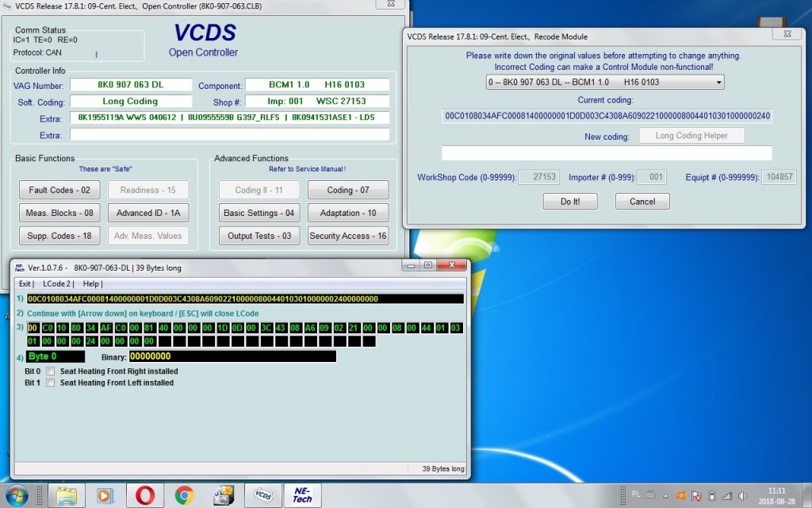The image size is (812, 508).
Task: Click the Importer # field showing 001
Action: tap(652, 177)
